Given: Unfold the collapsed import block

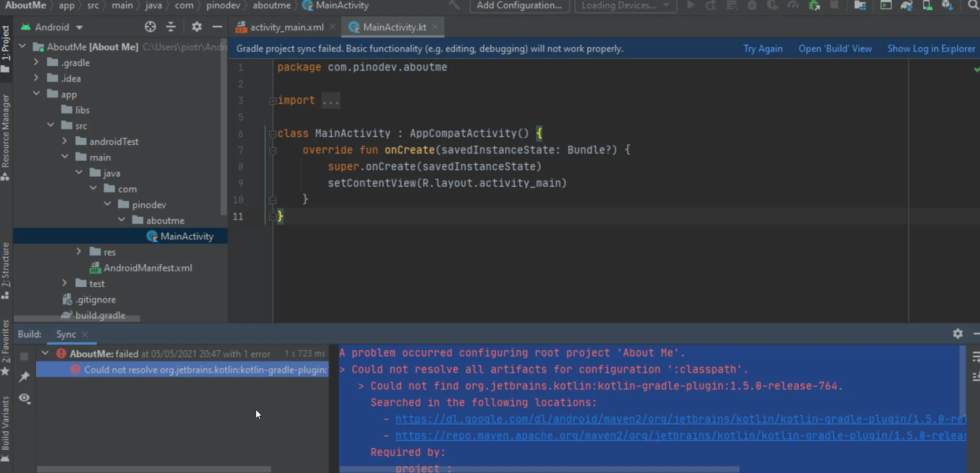Looking at the screenshot, I should (272, 100).
